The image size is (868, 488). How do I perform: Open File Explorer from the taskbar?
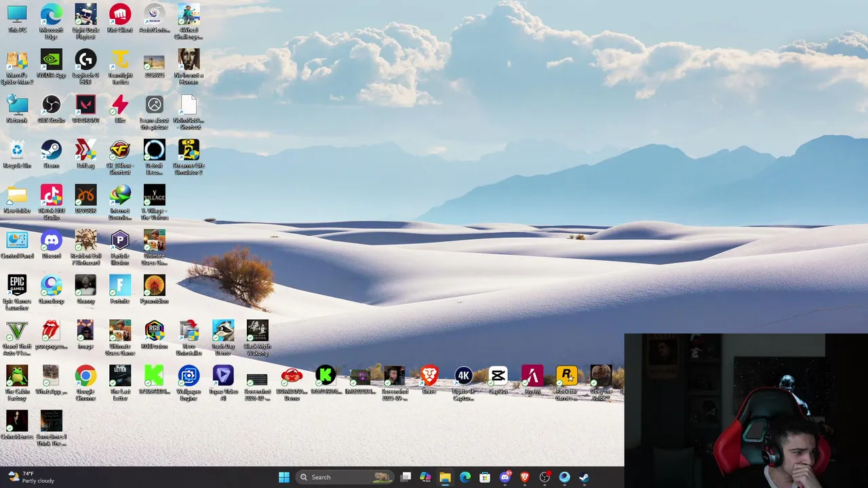(x=445, y=477)
